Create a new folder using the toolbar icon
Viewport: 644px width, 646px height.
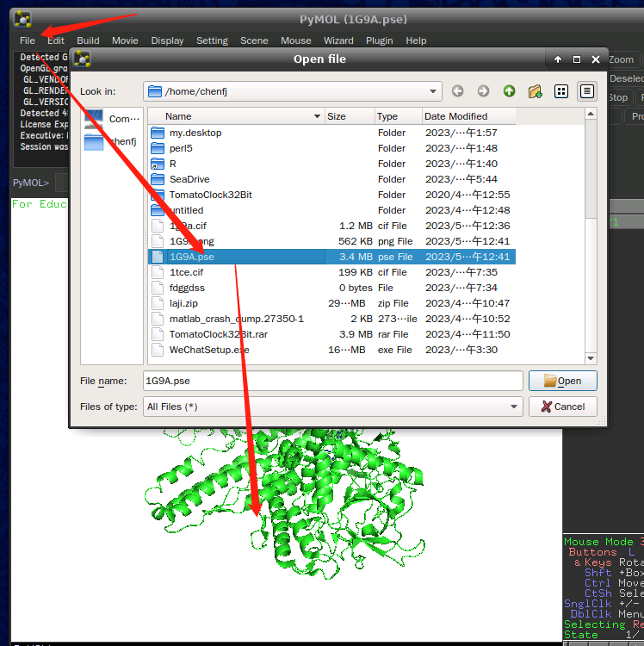pos(536,91)
